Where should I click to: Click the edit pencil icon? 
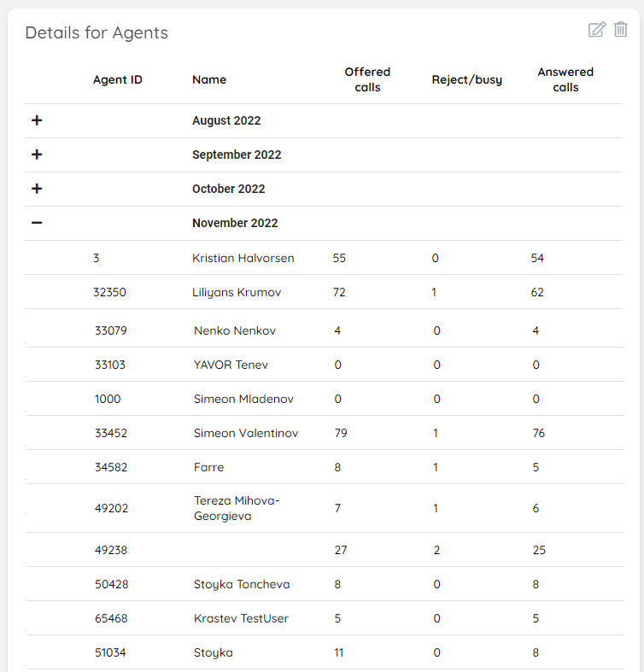pos(597,30)
